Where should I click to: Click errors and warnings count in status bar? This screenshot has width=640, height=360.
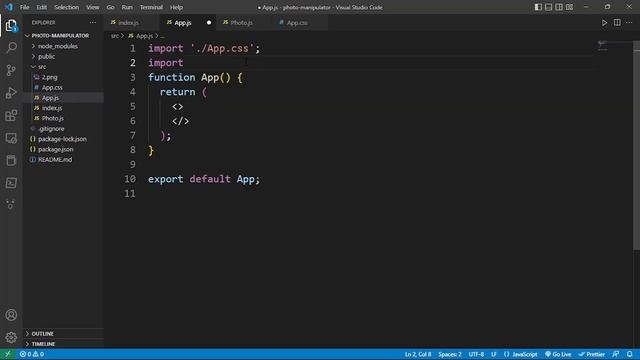click(32, 354)
